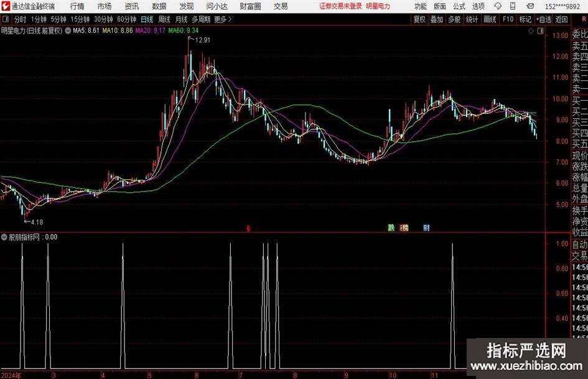Switch to 15分钟 period tab
Image resolution: width=588 pixels, height=379 pixels.
click(x=80, y=19)
